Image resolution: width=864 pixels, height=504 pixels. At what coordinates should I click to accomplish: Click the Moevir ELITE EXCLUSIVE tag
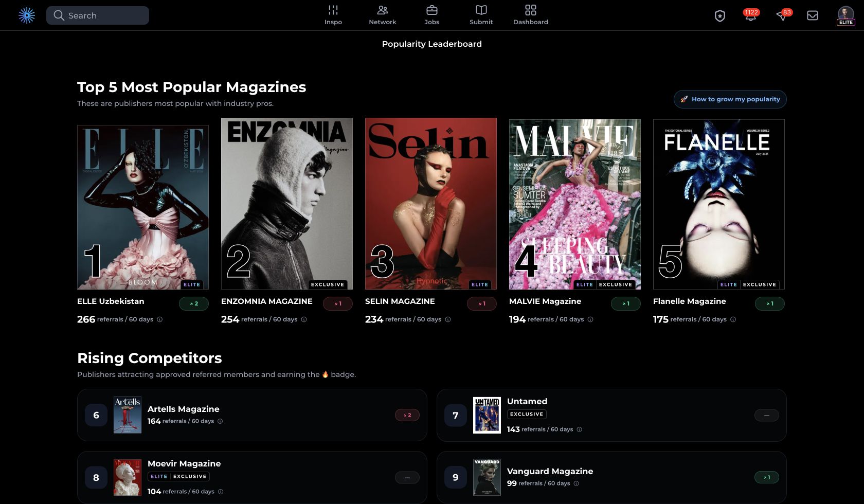coord(178,476)
